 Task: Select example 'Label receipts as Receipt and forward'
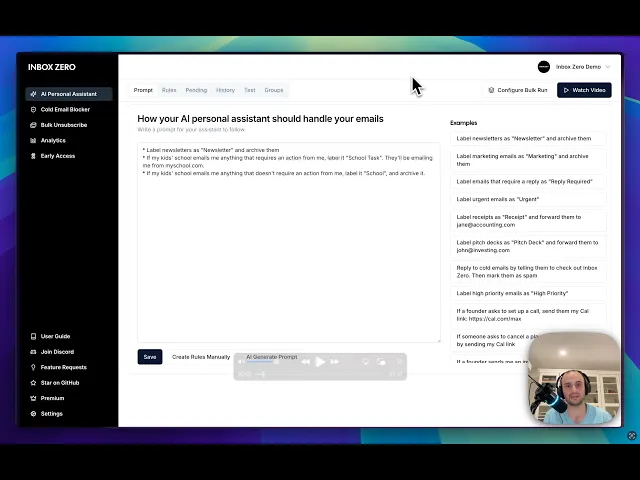[528, 221]
